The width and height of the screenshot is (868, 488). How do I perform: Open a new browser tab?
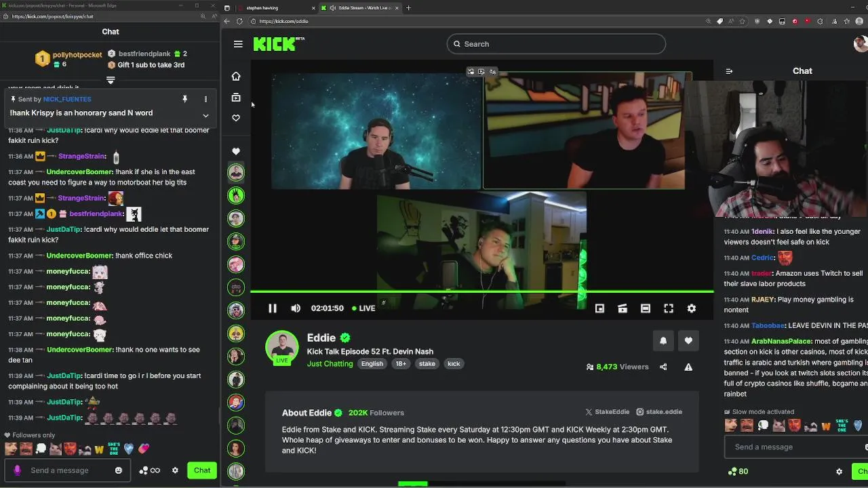(x=408, y=8)
